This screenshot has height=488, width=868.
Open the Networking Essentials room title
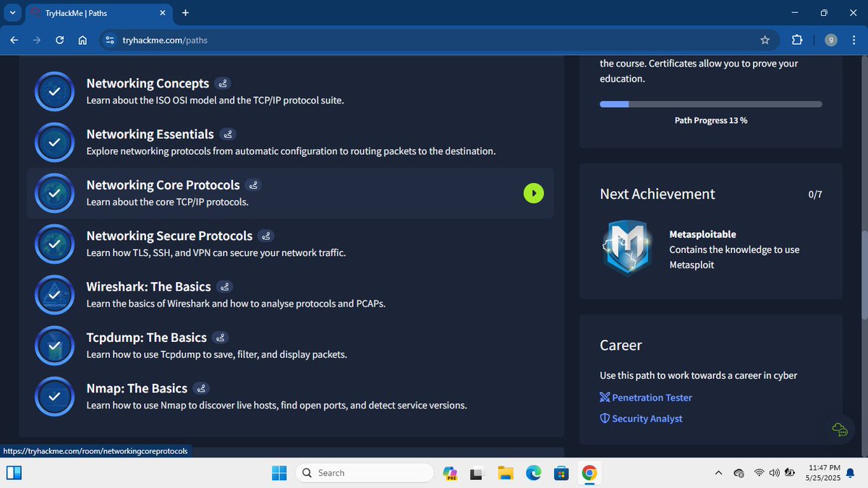pos(150,134)
